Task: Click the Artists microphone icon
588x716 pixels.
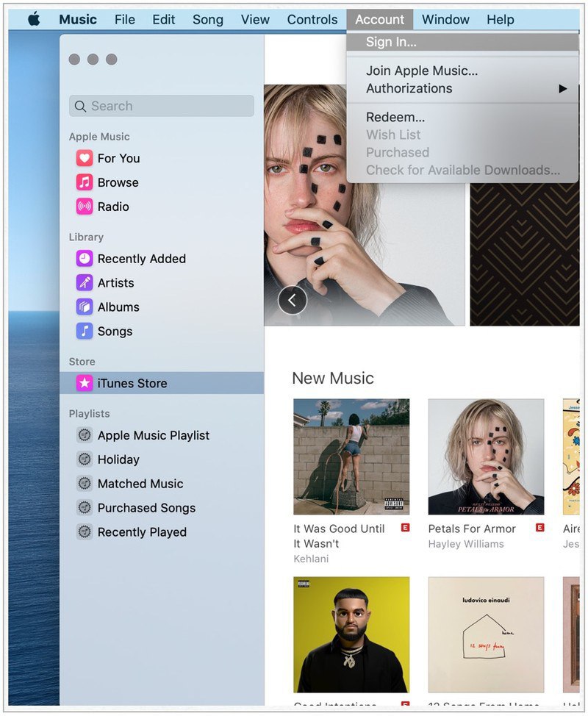Action: (85, 283)
